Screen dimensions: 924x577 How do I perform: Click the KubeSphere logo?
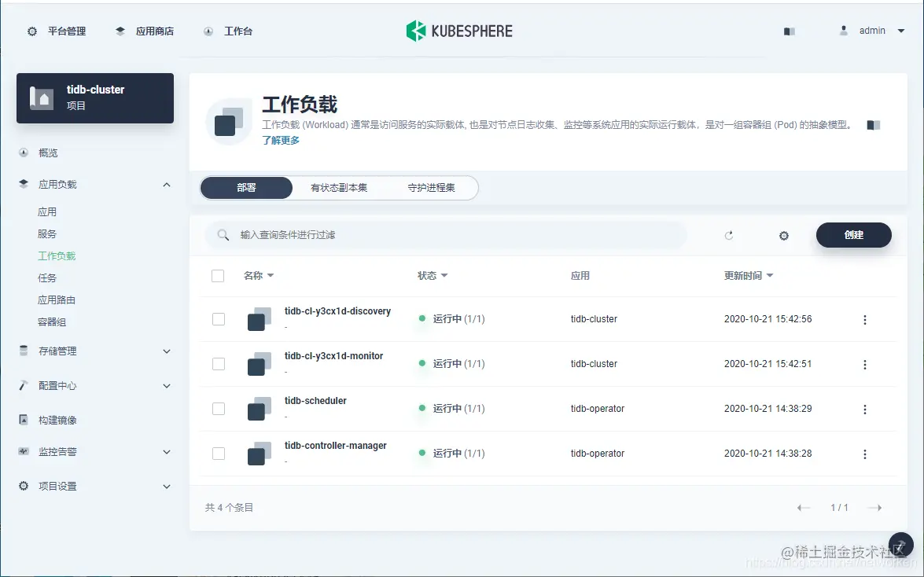[459, 31]
